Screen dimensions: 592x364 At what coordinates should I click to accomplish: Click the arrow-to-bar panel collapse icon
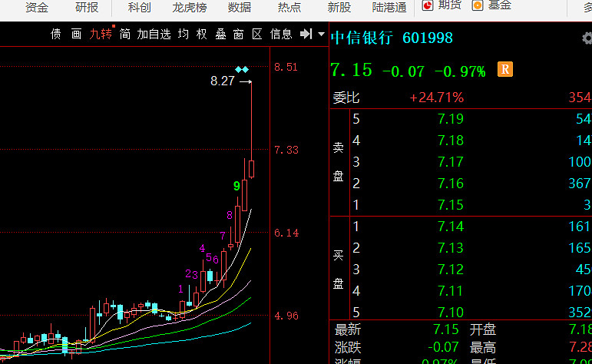pos(306,34)
